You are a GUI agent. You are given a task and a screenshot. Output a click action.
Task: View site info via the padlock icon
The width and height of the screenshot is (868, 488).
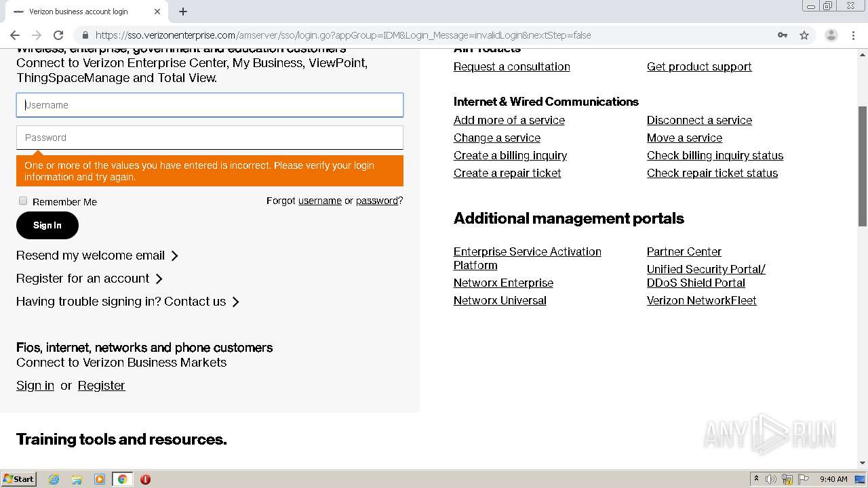(85, 35)
